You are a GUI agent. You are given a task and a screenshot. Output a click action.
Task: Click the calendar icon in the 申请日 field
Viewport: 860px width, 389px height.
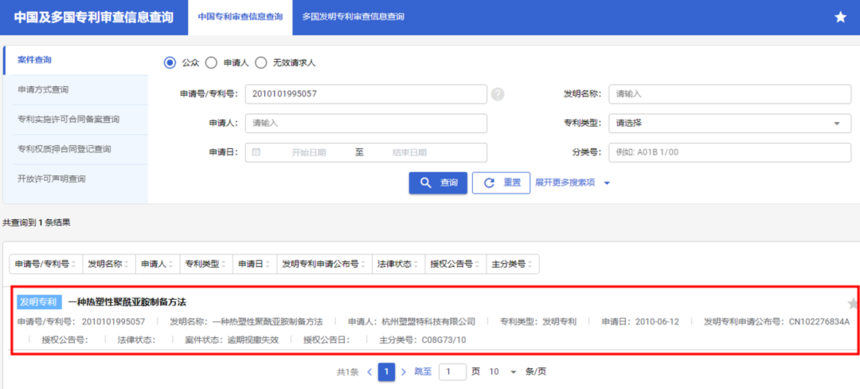(x=256, y=153)
